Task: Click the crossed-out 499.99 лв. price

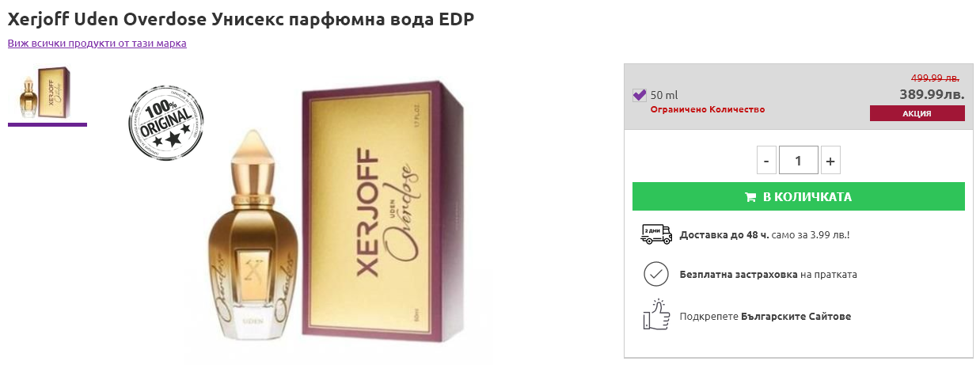Action: [x=935, y=78]
